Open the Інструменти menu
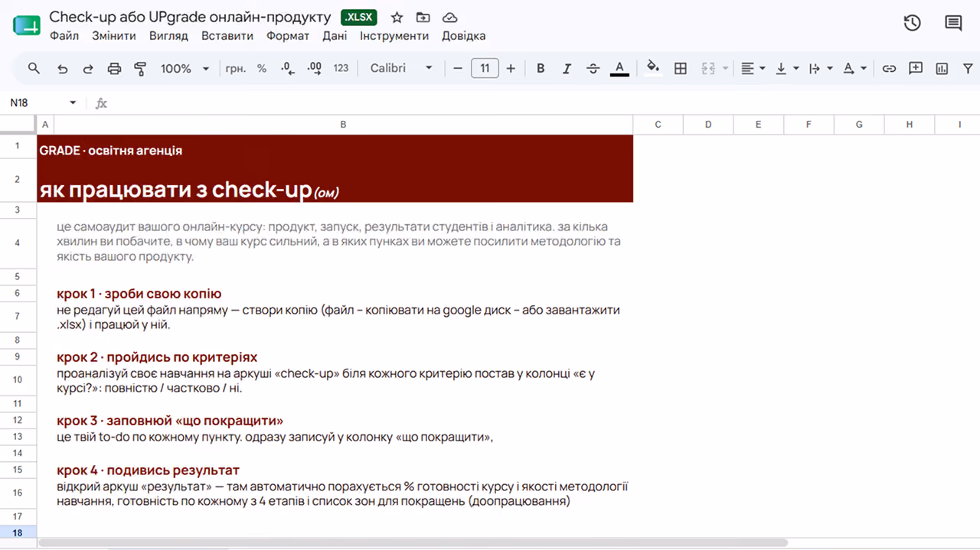The image size is (980, 550). pyautogui.click(x=394, y=35)
